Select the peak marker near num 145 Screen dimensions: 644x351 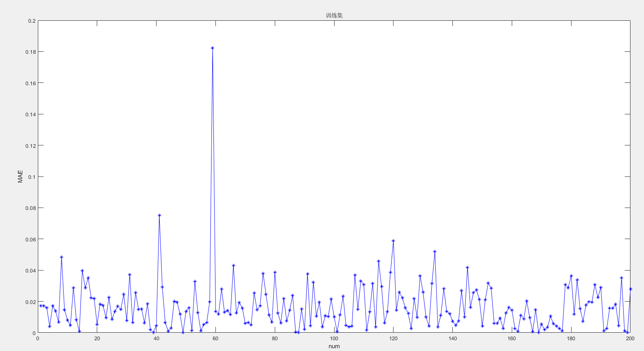pyautogui.click(x=467, y=267)
